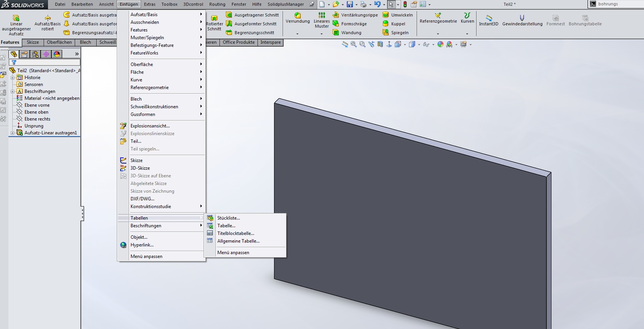Screen dimensions: 644x329
Task: Expand the Beschriftungen tree node
Action: pos(12,91)
